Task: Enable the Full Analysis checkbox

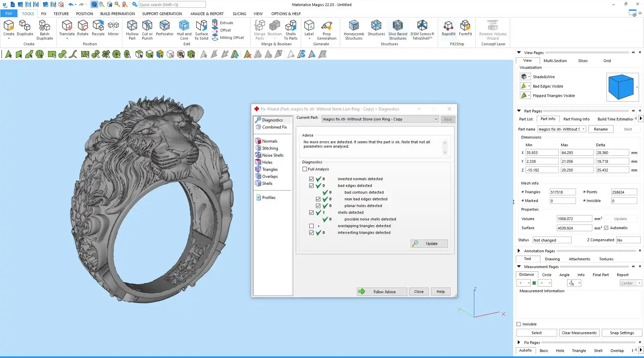Action: tap(305, 169)
